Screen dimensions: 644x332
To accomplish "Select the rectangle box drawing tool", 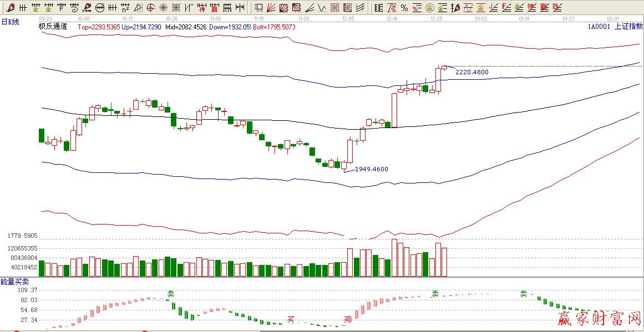I will coord(258,8).
